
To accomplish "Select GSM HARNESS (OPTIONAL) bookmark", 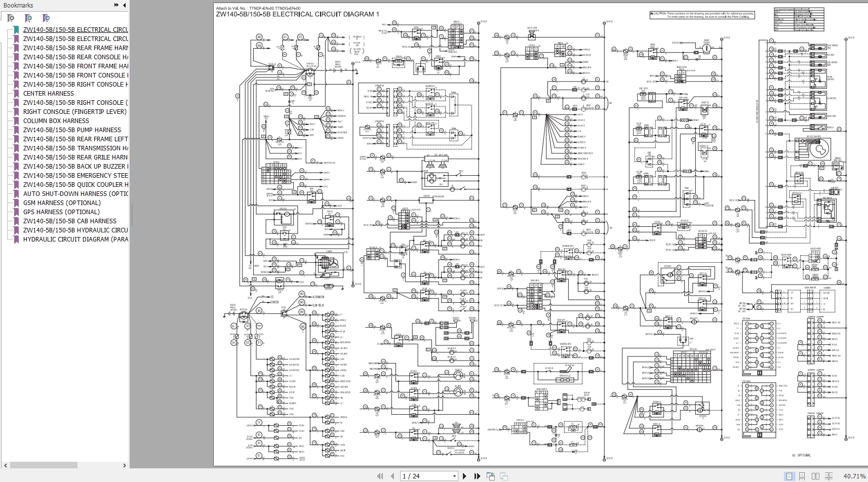I will coord(62,203).
